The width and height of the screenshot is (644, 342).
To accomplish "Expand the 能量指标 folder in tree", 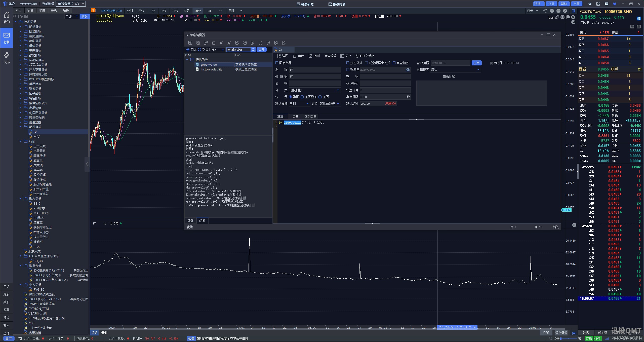I will pyautogui.click(x=21, y=27).
